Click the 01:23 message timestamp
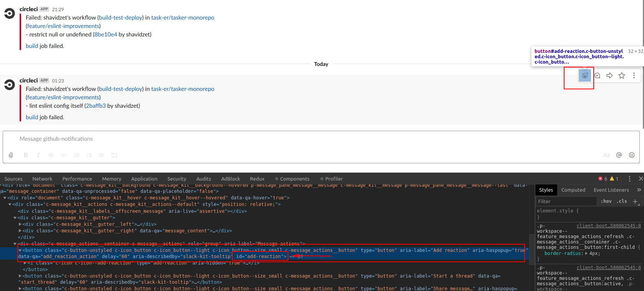Image resolution: width=644 pixels, height=291 pixels. 58,81
